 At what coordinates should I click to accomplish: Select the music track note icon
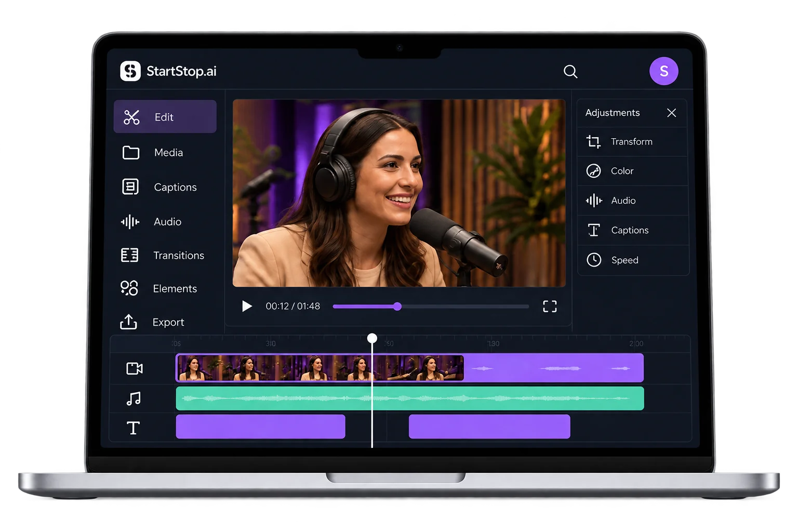coord(134,398)
